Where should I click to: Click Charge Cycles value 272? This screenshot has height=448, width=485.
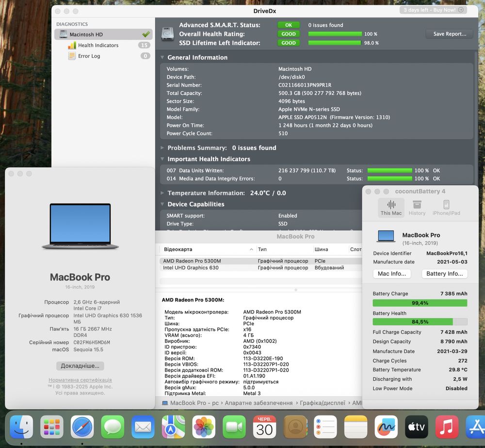(463, 361)
